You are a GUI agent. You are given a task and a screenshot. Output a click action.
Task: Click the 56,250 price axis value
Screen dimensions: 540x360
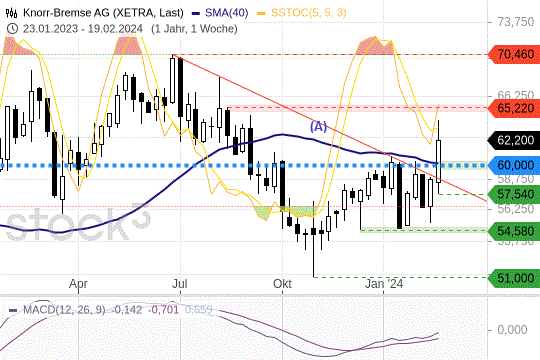tap(516, 209)
